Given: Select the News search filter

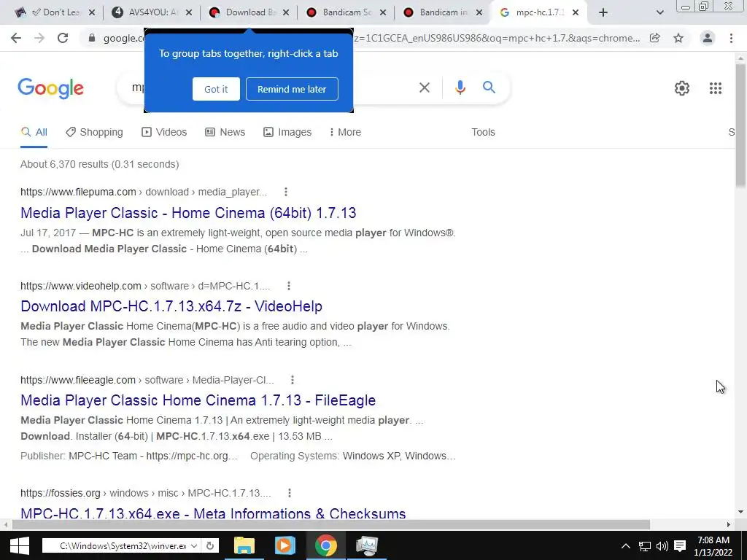Looking at the screenshot, I should pyautogui.click(x=225, y=132).
